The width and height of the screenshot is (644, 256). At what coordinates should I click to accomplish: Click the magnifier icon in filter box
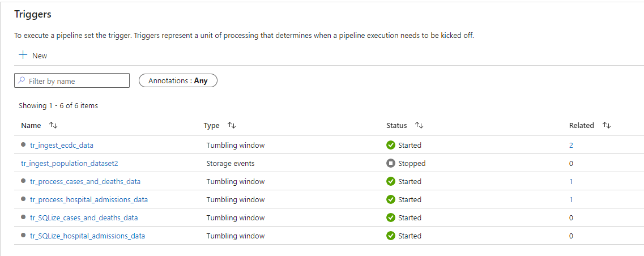point(22,81)
